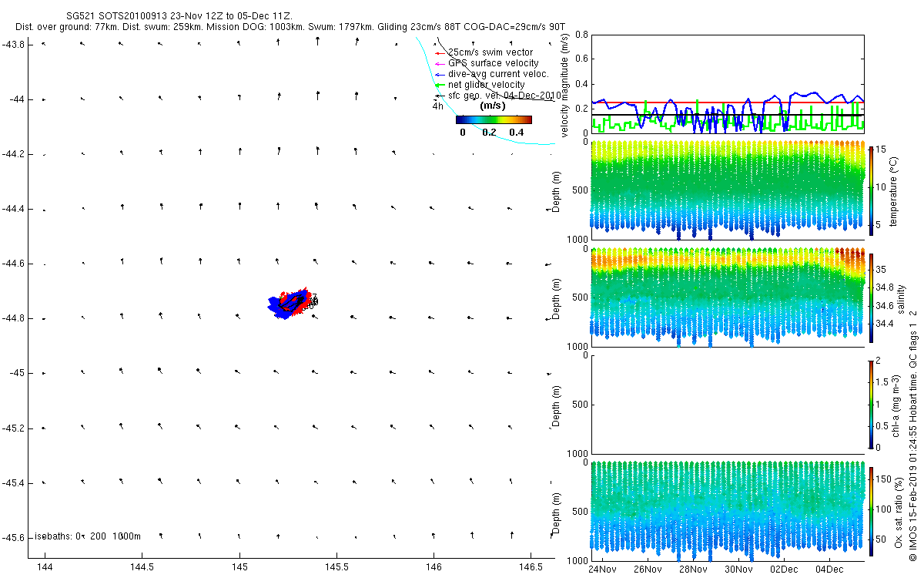Click the 24Nov date tick label
This screenshot has width=924, height=578.
(602, 570)
